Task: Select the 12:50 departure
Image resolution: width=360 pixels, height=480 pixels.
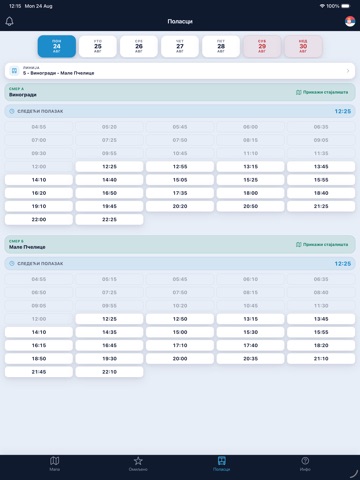Action: pos(180,319)
